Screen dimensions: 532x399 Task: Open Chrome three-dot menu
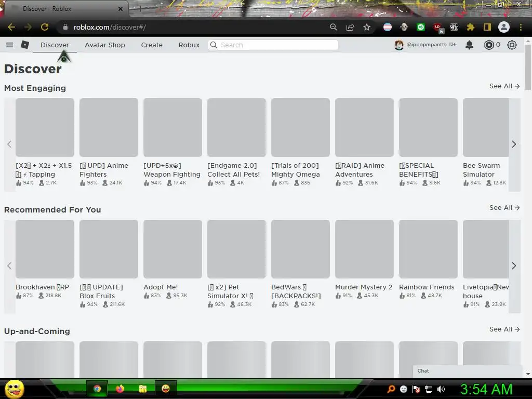click(x=521, y=27)
